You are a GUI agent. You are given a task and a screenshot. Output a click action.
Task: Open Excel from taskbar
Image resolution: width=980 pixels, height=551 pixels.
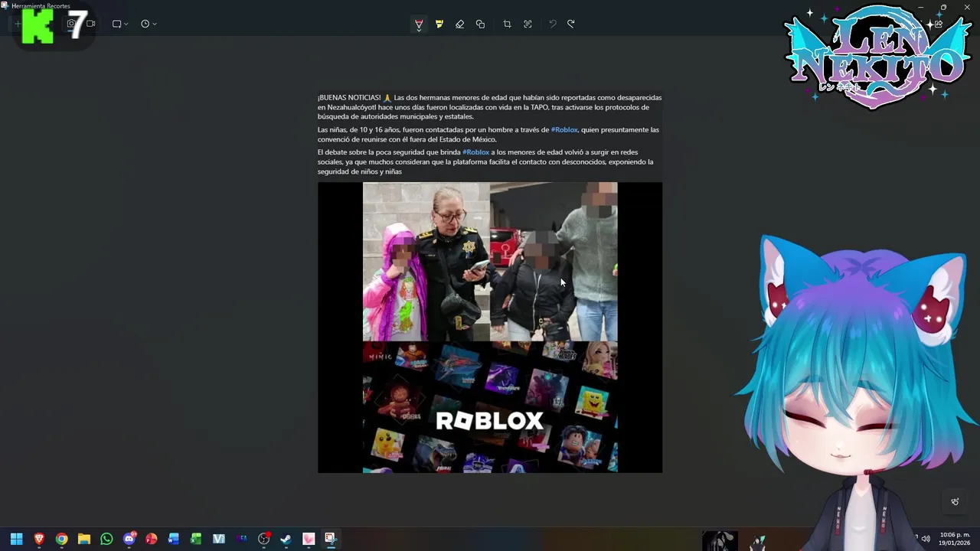coord(196,539)
